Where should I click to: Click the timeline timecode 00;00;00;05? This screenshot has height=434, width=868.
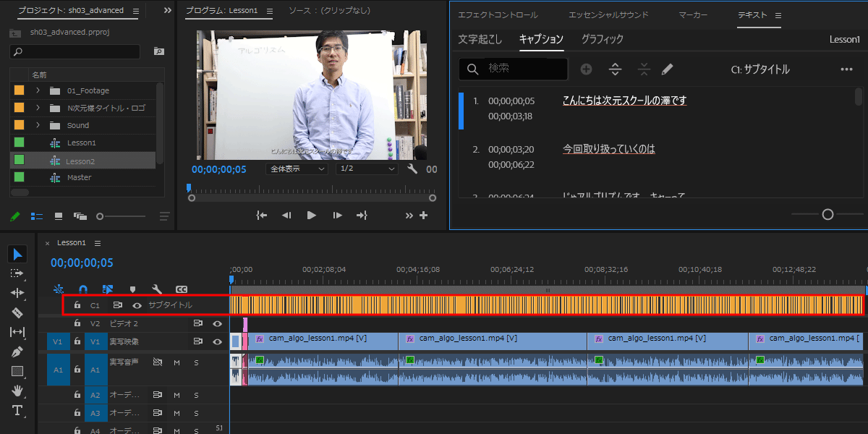82,263
